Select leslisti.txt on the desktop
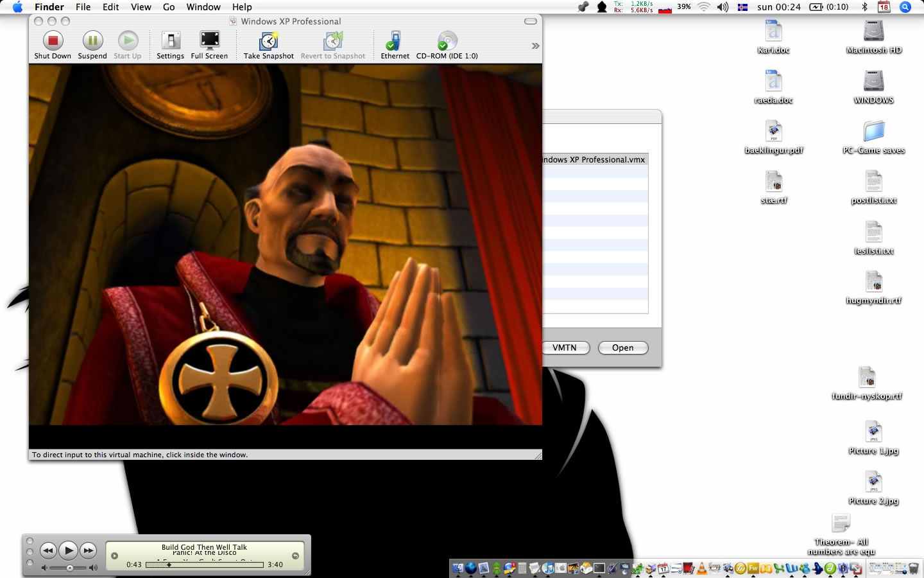Image resolution: width=924 pixels, height=578 pixels. point(873,238)
